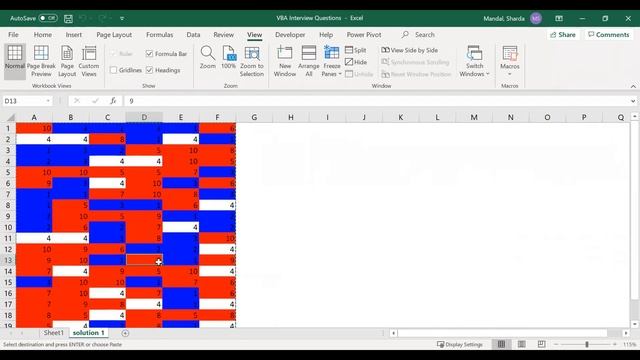Viewport: 640px width, 360px height.
Task: Open the Zoom dialog magnifier
Action: click(x=207, y=57)
